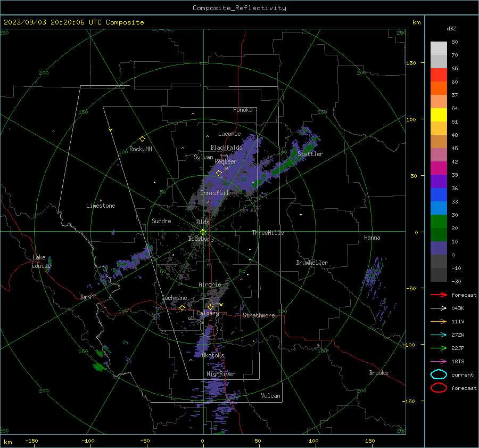
Task: Select the blue 36-33 dBZ swatch
Action: (x=439, y=194)
